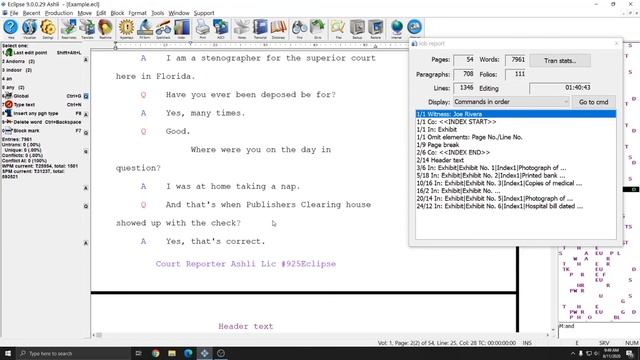Click the Go to arrow icon
Viewport: 640px width, 360px height.
pyautogui.click(x=318, y=29)
